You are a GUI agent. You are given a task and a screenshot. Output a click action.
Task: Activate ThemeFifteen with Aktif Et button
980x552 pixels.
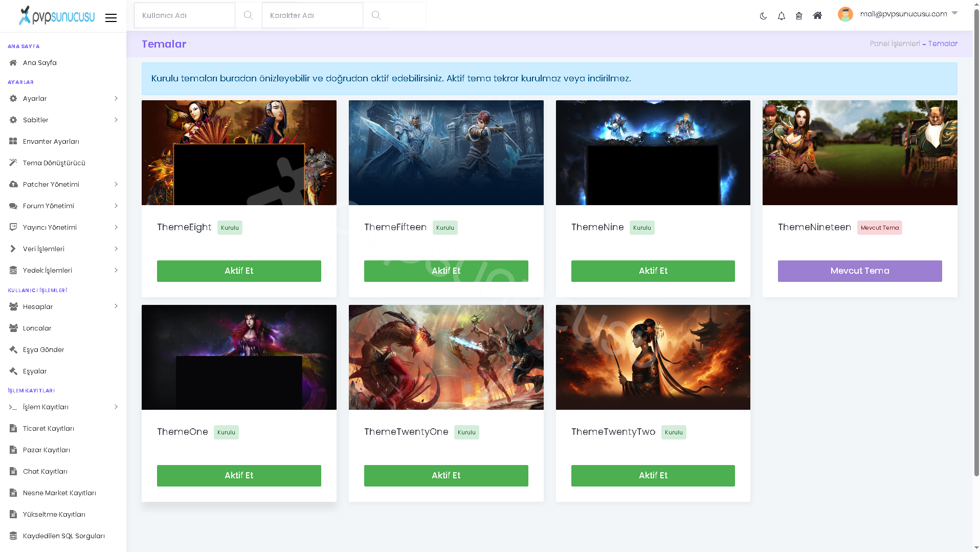(446, 271)
